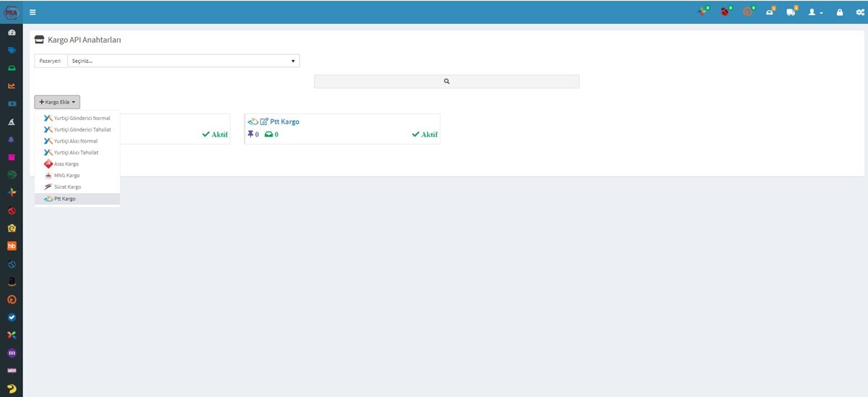Open the colorful pinwheel icon in the sidebar
Image resolution: width=868 pixels, height=397 pixels.
(x=12, y=192)
